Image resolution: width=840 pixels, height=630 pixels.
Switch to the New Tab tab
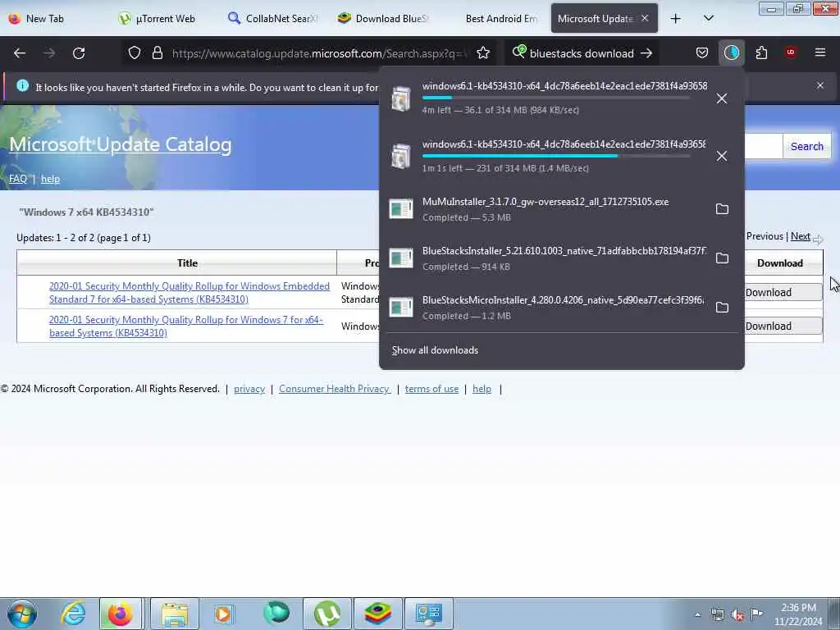coord(53,19)
